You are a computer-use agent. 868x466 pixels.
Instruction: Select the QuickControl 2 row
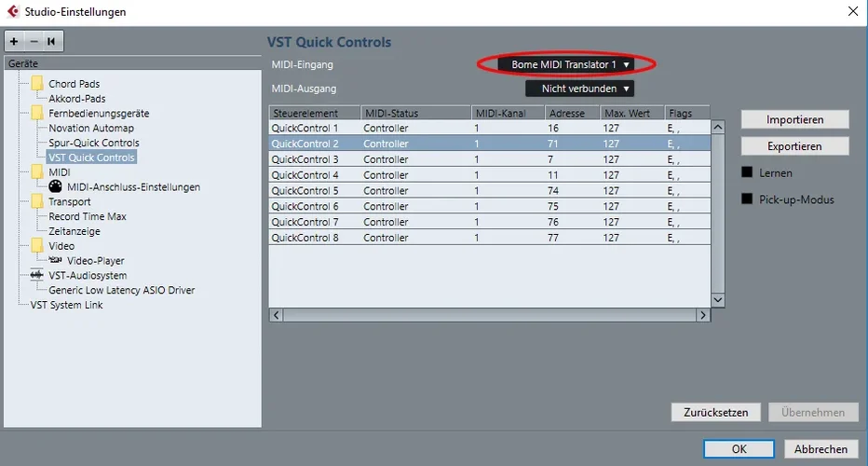coord(489,144)
